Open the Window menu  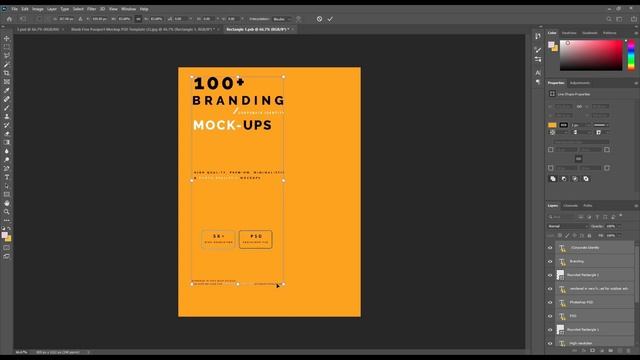pyautogui.click(x=128, y=9)
